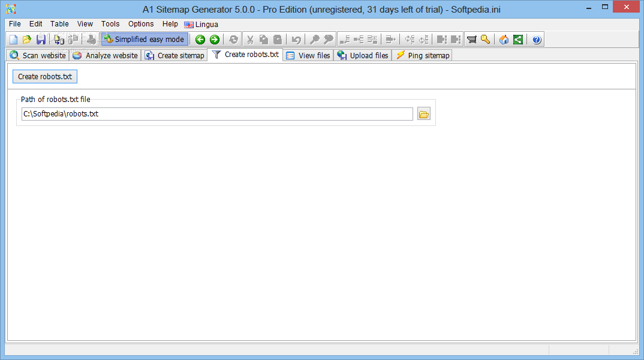The width and height of the screenshot is (644, 360).
Task: Open the home page house icon
Action: pyautogui.click(x=504, y=40)
